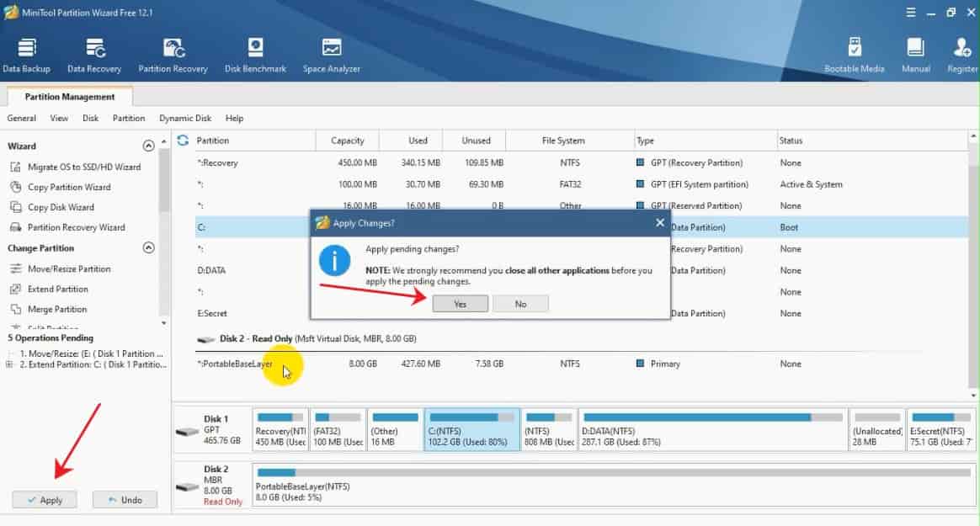Open Partition Recovery from toolbar
Image resolution: width=980 pixels, height=526 pixels.
point(173,55)
